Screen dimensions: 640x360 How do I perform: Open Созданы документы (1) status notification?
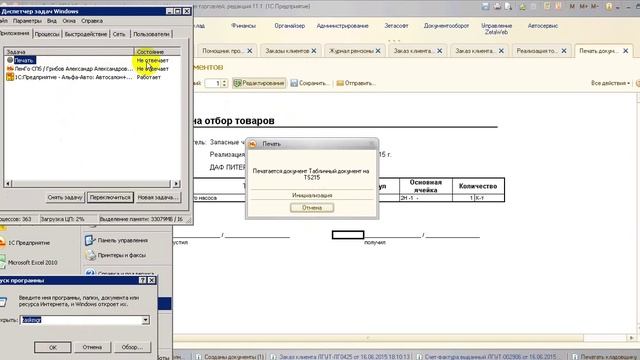[x=230, y=357]
